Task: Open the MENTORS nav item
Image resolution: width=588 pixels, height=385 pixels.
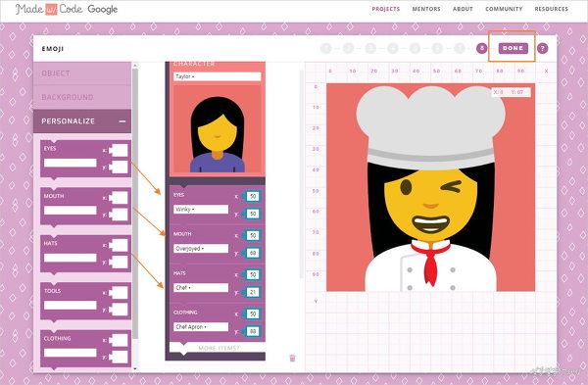Action: [426, 9]
